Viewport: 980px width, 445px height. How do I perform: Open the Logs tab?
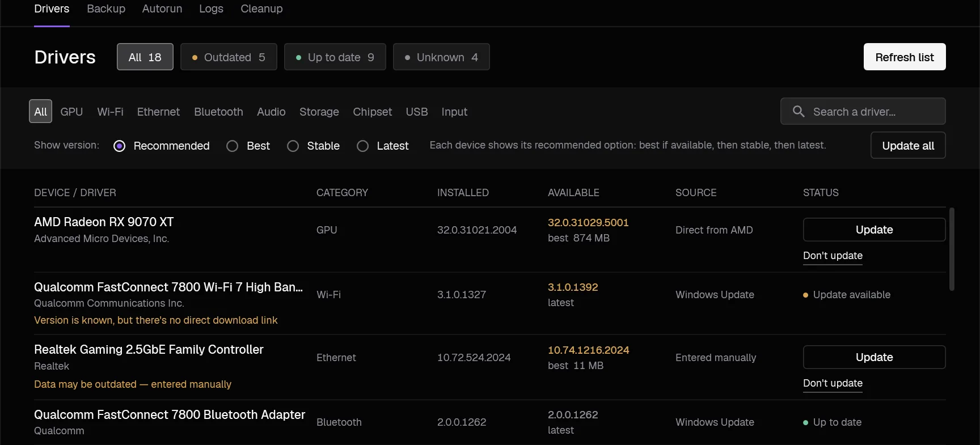click(x=211, y=9)
